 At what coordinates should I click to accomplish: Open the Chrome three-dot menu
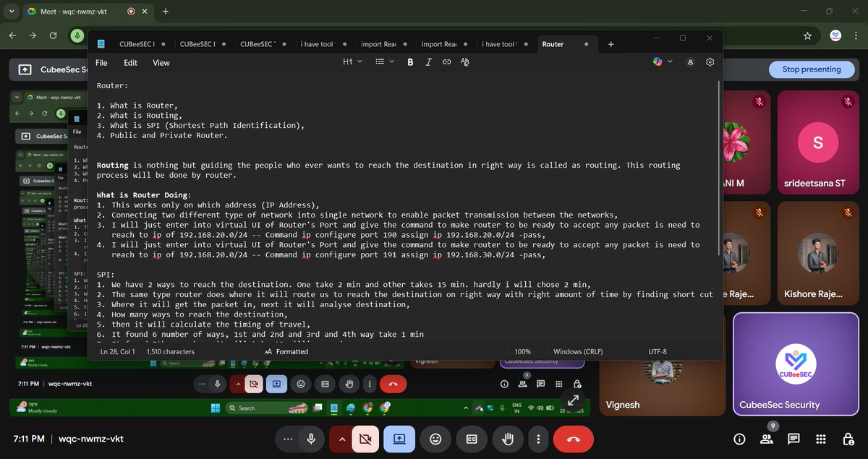[x=855, y=35]
